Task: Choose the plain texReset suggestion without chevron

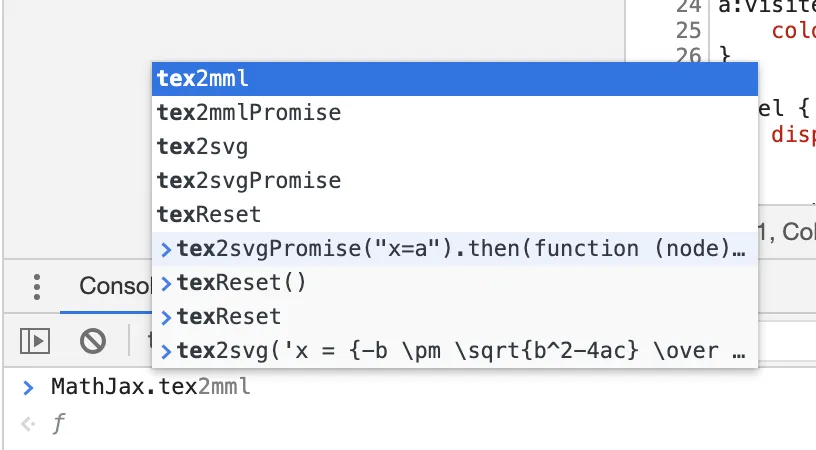Action: coord(455,214)
